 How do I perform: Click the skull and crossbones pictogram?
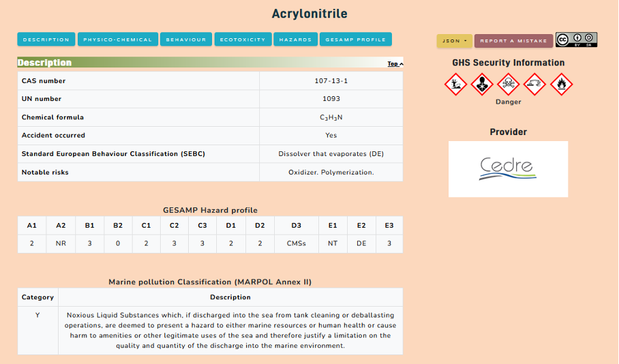click(x=508, y=84)
